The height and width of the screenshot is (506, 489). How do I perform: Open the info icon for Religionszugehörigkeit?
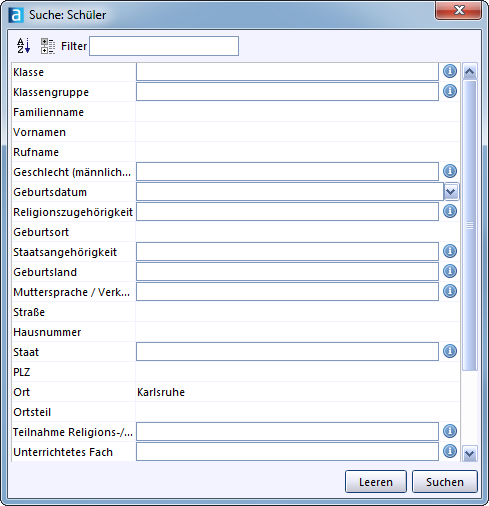[x=450, y=211]
